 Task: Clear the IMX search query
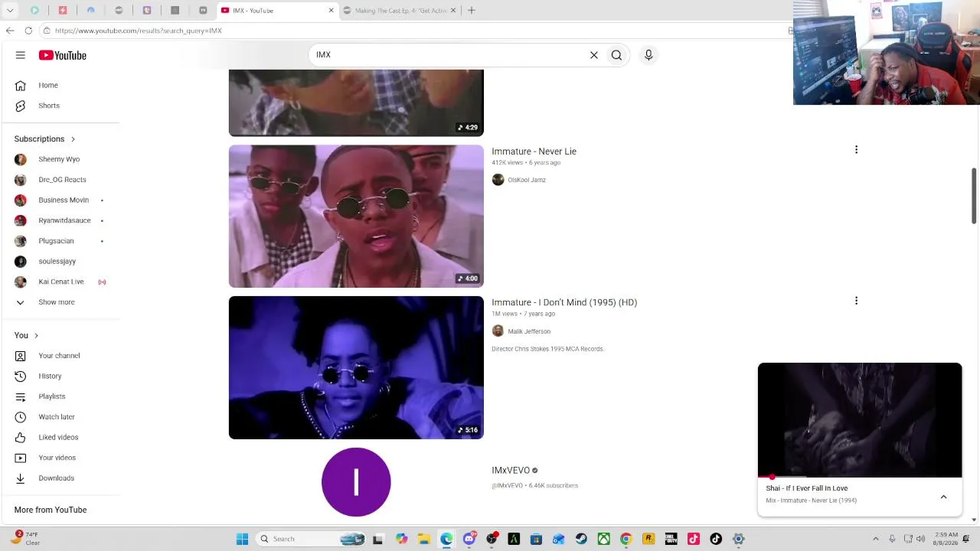tap(593, 55)
